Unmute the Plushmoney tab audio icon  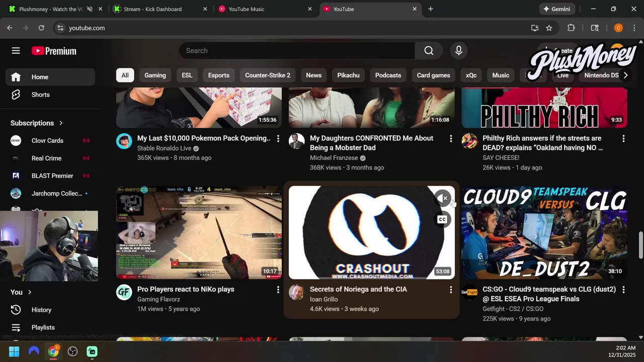pos(90,9)
